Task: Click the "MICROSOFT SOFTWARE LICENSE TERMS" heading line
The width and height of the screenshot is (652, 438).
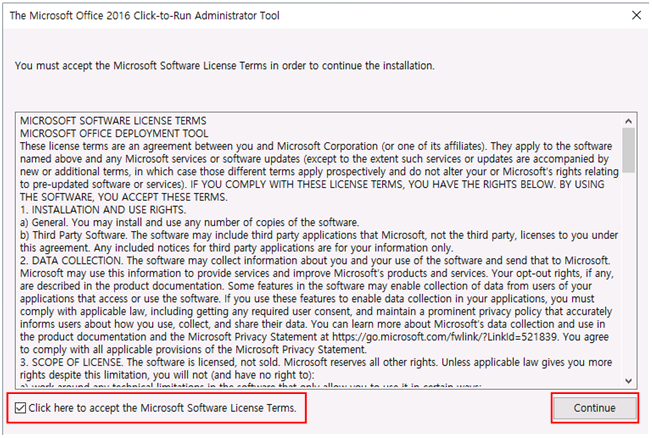Action: point(113,121)
